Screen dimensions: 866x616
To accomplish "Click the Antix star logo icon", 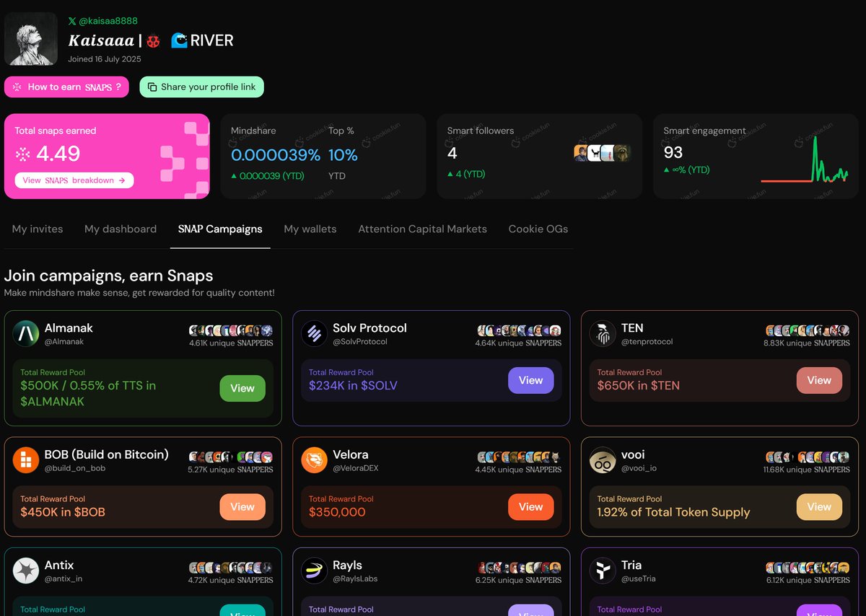I will (x=26, y=571).
